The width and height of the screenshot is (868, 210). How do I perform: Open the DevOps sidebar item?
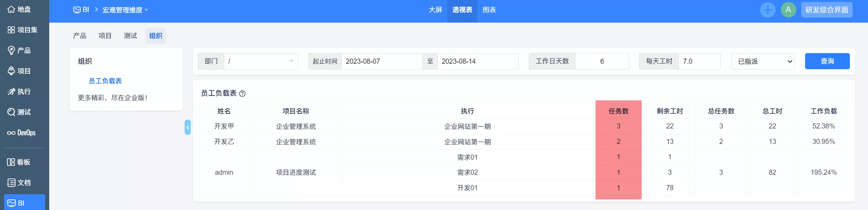tap(21, 133)
